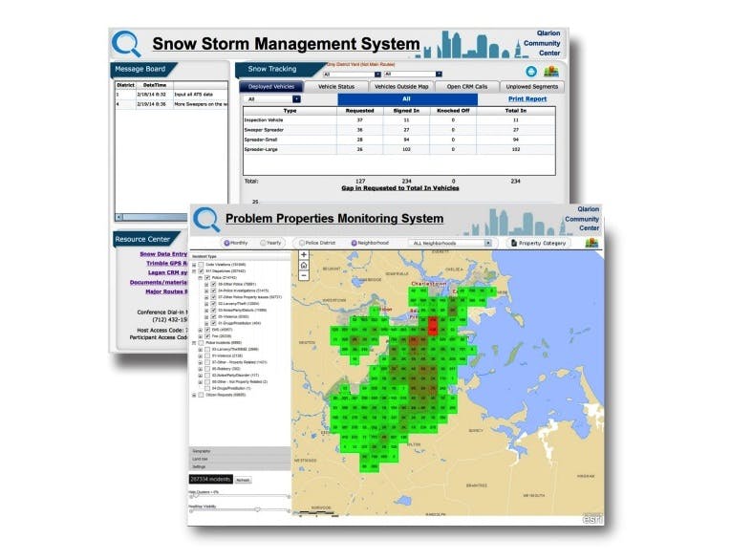The image size is (731, 560).
Task: Select the Police District radio button
Action: coord(302,243)
